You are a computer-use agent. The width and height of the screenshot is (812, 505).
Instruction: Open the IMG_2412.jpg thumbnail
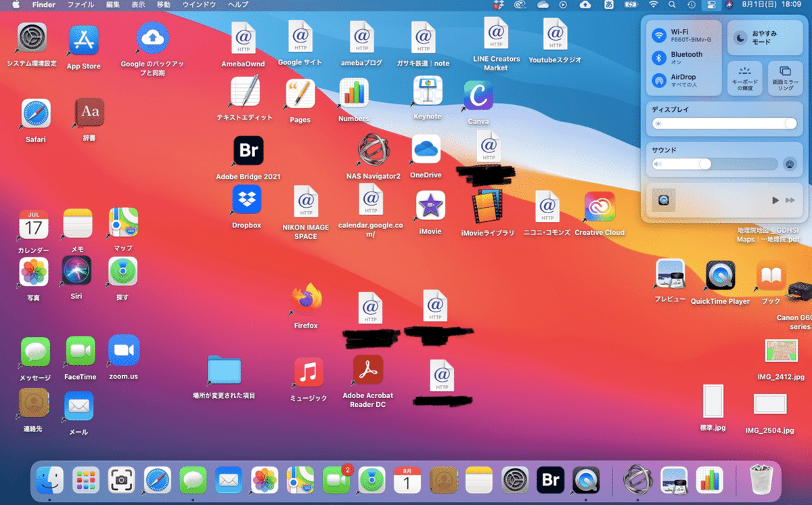point(781,351)
